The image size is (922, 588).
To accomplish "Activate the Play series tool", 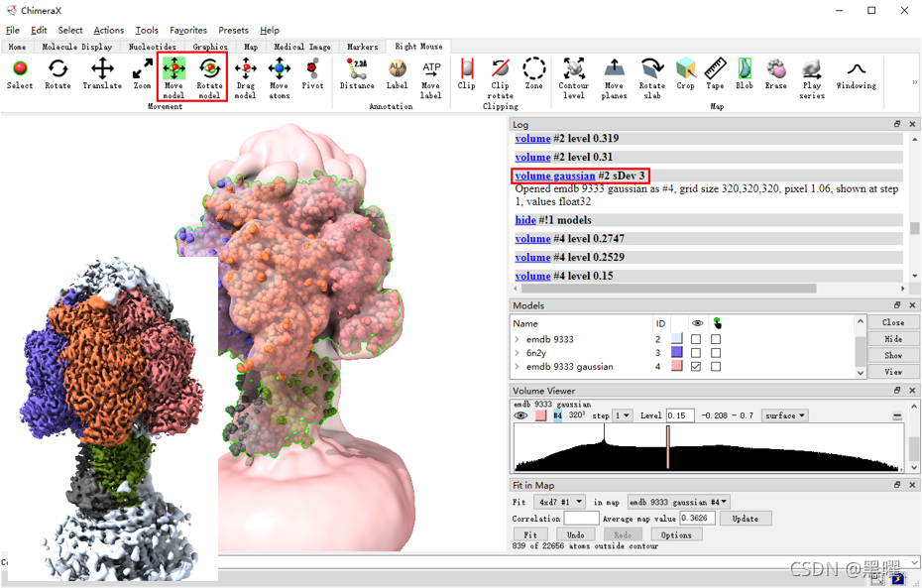I will (812, 77).
